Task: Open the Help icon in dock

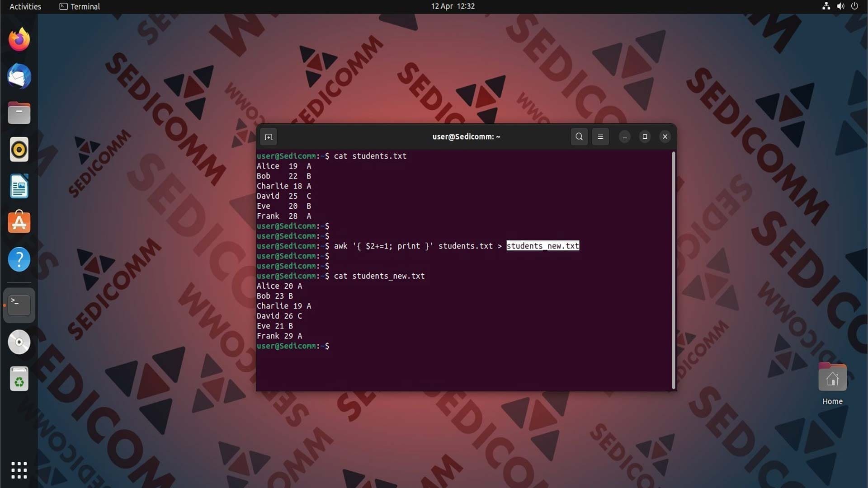Action: (19, 259)
